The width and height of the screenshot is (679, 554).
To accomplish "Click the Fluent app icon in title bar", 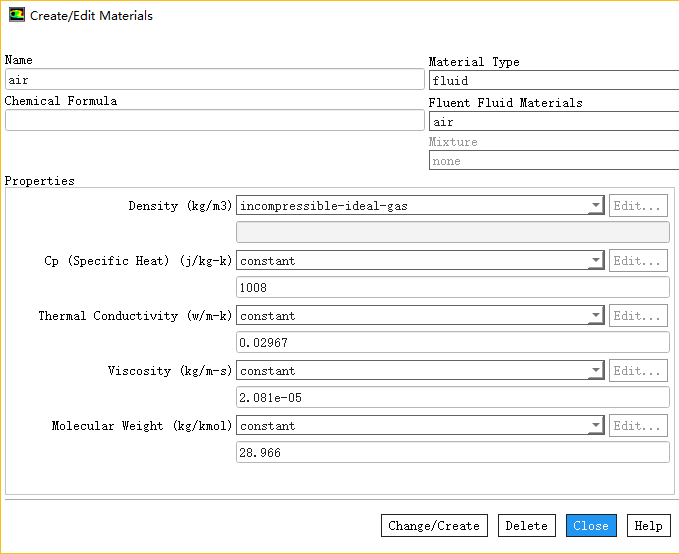I will point(17,16).
